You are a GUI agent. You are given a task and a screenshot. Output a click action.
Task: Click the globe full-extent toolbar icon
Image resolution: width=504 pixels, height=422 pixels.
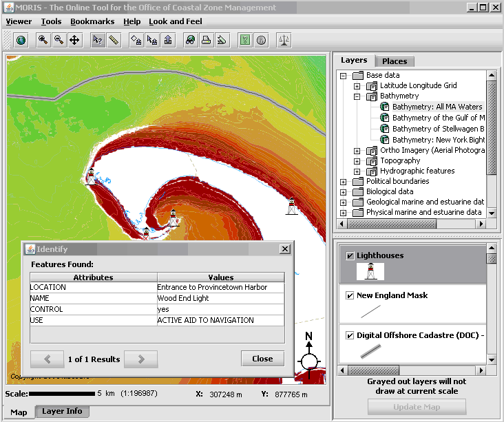pos(21,40)
